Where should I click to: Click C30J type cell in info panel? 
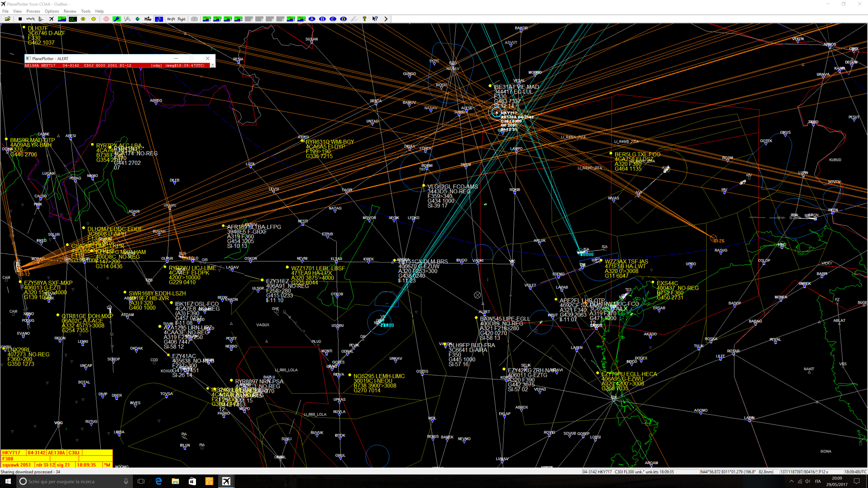pos(74,453)
